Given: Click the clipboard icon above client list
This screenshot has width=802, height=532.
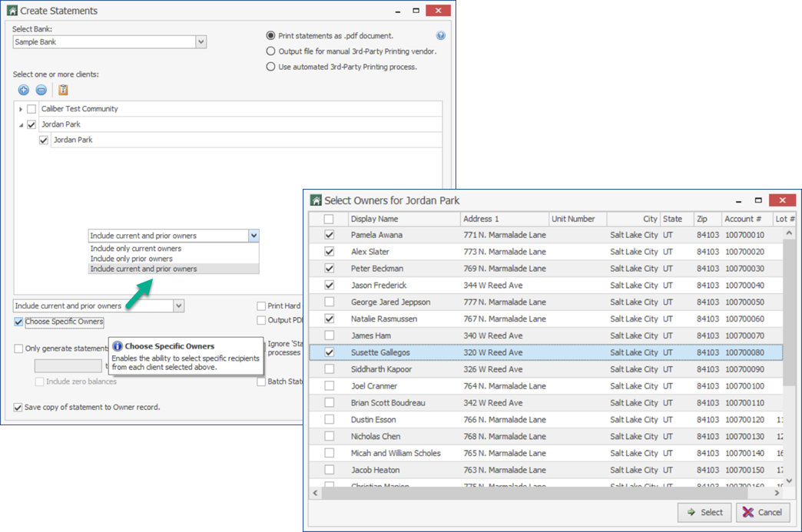Looking at the screenshot, I should [63, 90].
